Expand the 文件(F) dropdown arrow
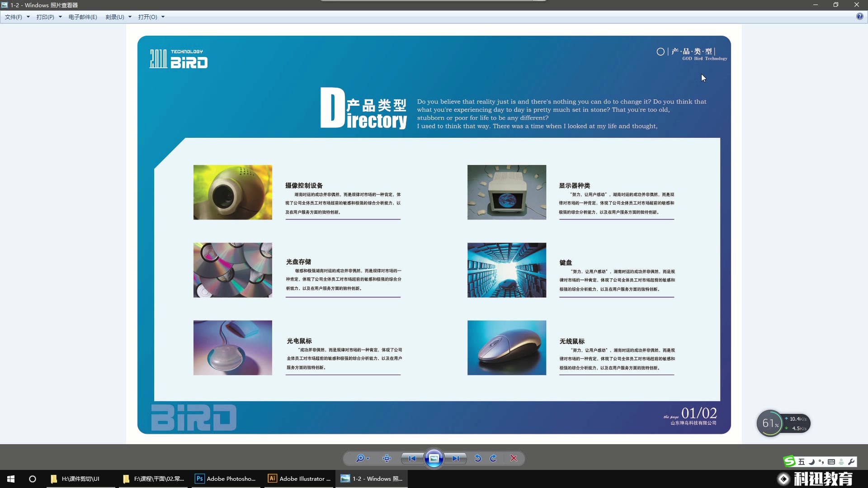 point(28,17)
